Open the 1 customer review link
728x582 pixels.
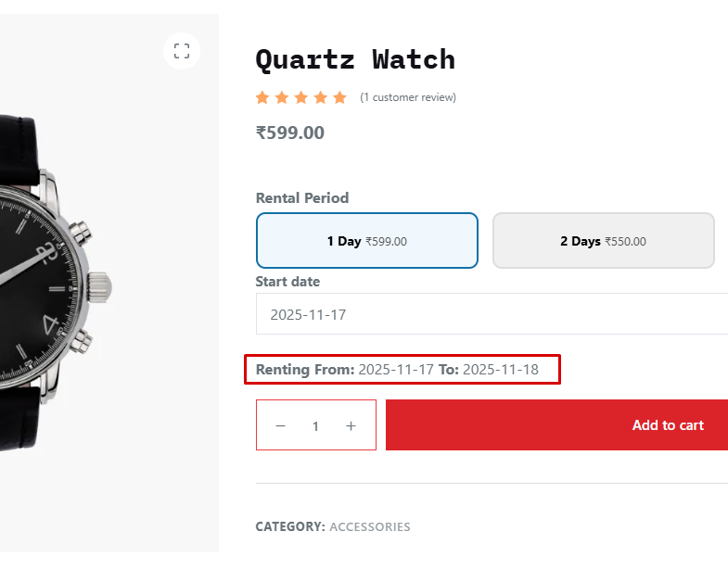click(x=408, y=97)
